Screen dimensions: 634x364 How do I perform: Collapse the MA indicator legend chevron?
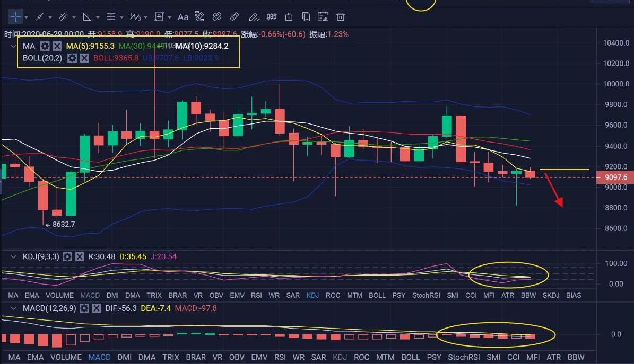click(x=14, y=46)
